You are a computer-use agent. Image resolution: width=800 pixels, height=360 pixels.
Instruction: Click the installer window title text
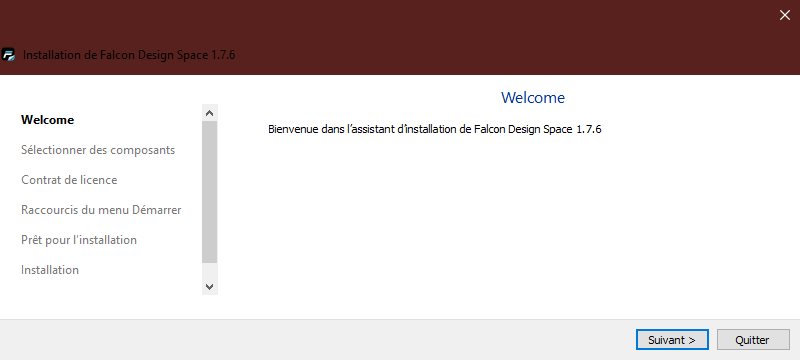129,55
